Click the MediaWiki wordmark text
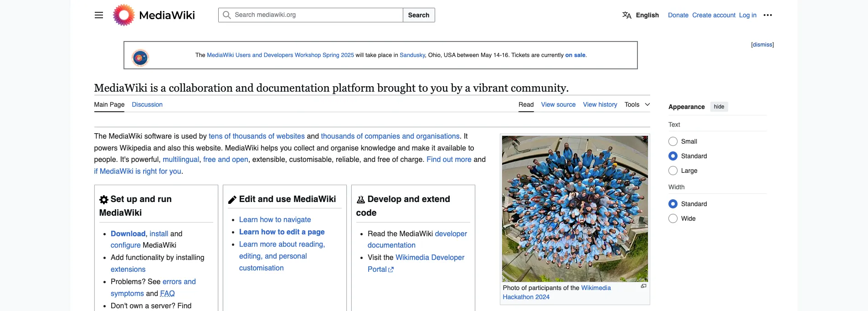The height and width of the screenshot is (311, 868). coord(167,15)
